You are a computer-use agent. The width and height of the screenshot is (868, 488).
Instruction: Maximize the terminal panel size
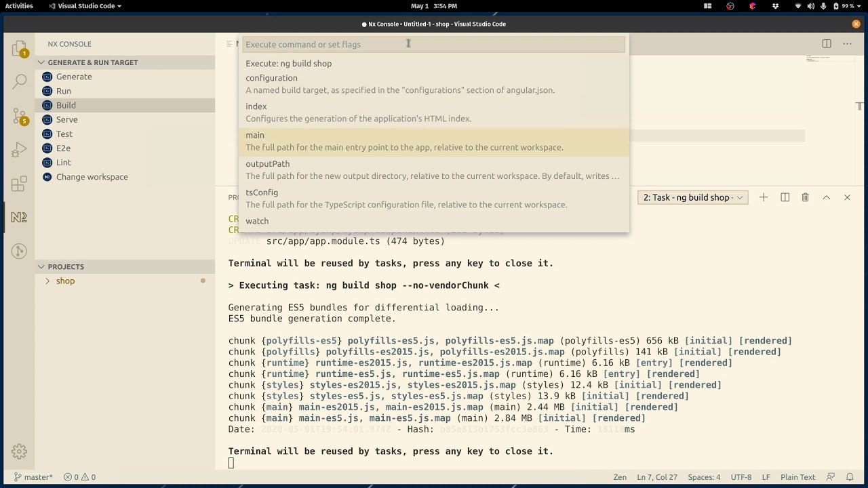(826, 197)
